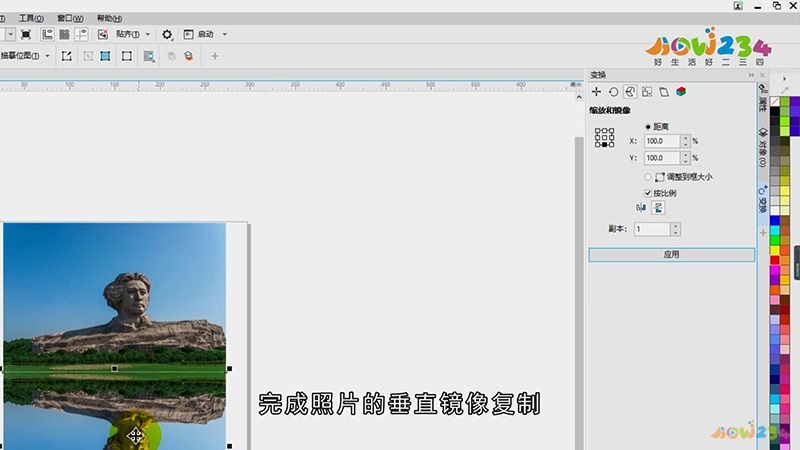Click the edit bitmap icon in property bar

[66, 56]
